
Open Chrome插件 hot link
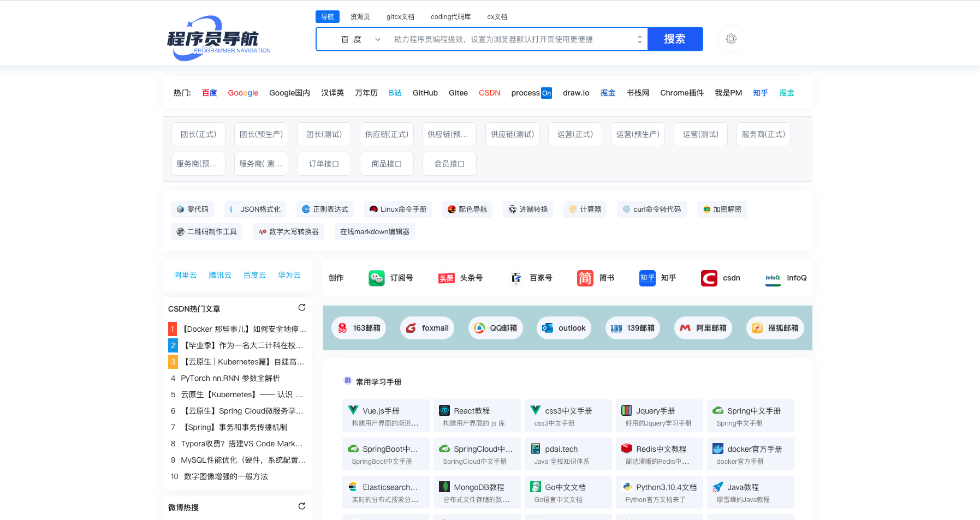click(x=682, y=93)
